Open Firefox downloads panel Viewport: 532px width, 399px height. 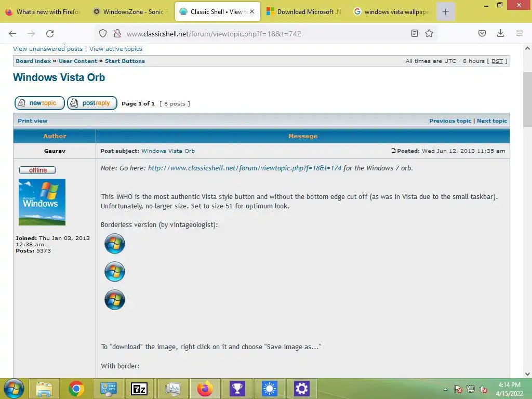[500, 33]
